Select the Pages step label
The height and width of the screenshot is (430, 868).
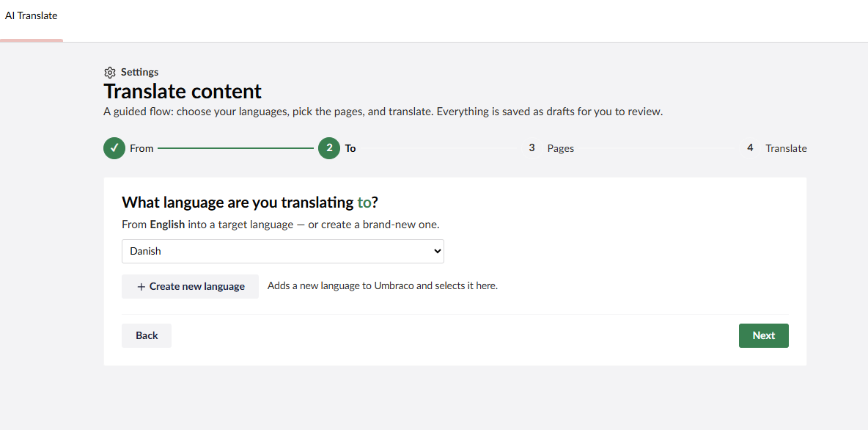click(561, 148)
